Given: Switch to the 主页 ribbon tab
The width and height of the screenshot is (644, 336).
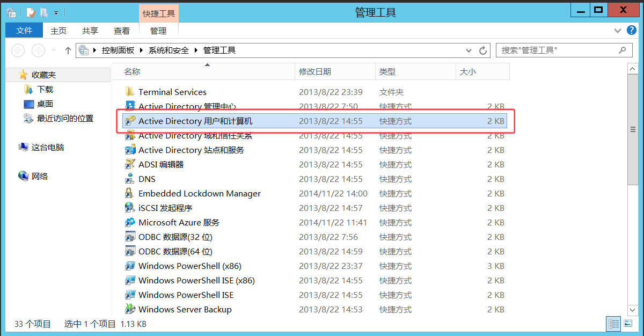Looking at the screenshot, I should [x=58, y=31].
